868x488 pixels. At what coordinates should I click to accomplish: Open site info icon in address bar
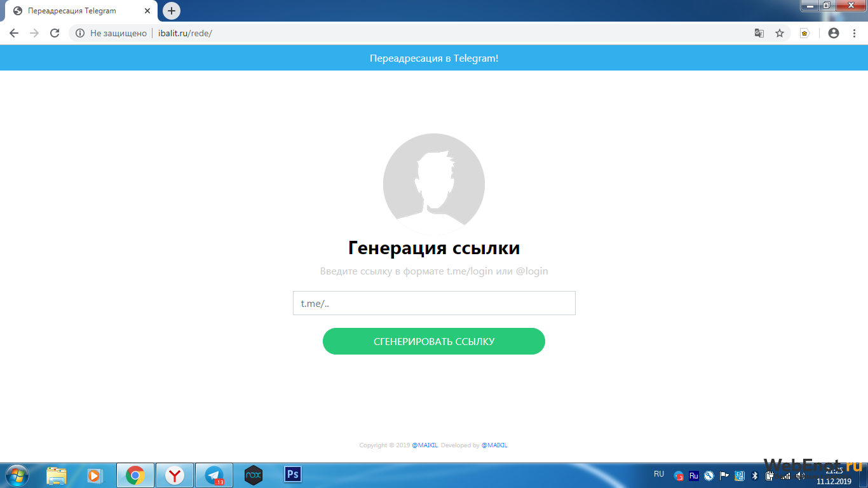coord(80,33)
